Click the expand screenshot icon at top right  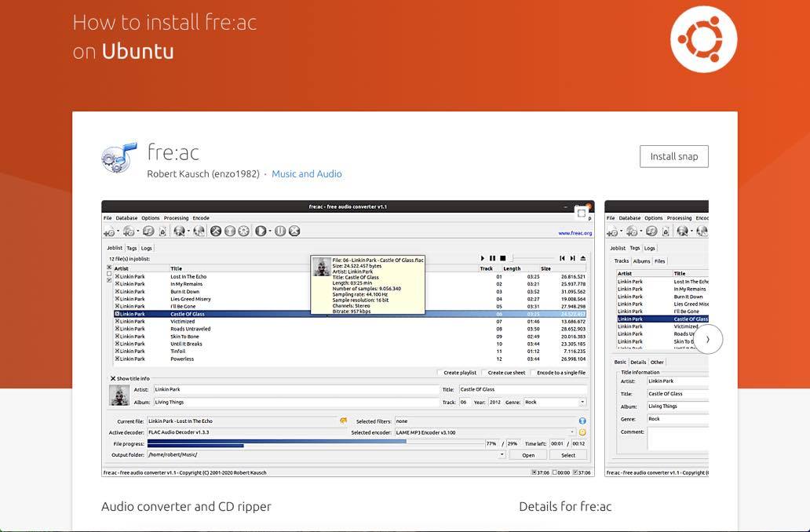pyautogui.click(x=582, y=213)
